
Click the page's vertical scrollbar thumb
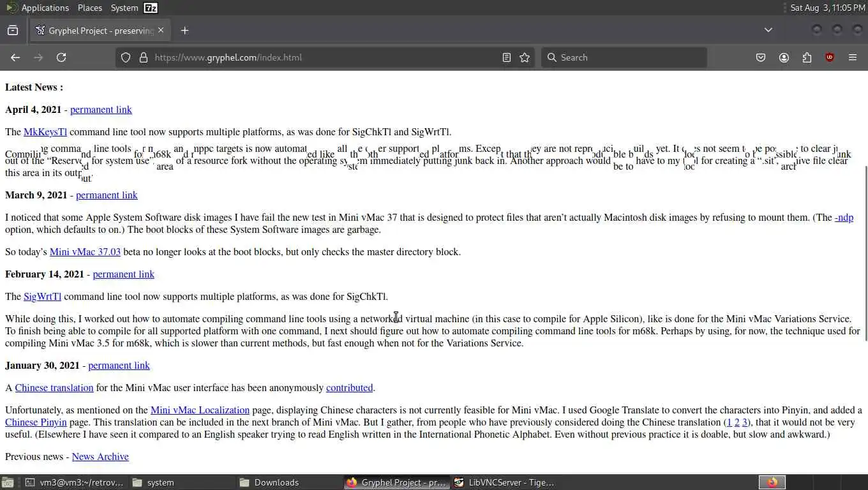(865, 253)
